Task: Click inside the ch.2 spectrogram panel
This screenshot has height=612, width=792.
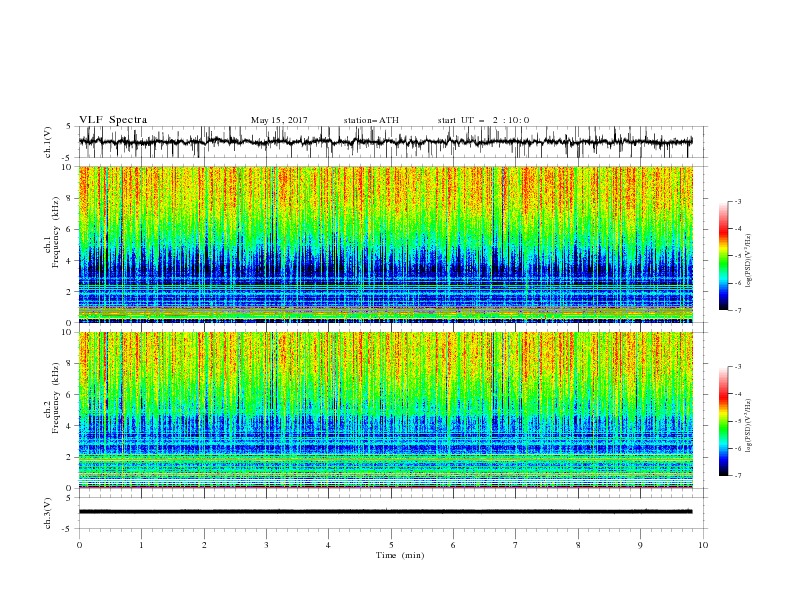Action: point(385,410)
